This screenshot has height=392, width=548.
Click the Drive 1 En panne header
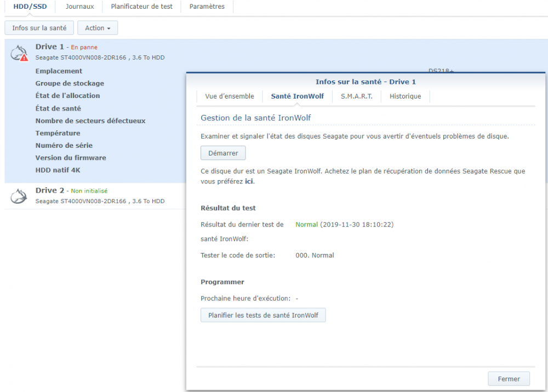tap(66, 47)
